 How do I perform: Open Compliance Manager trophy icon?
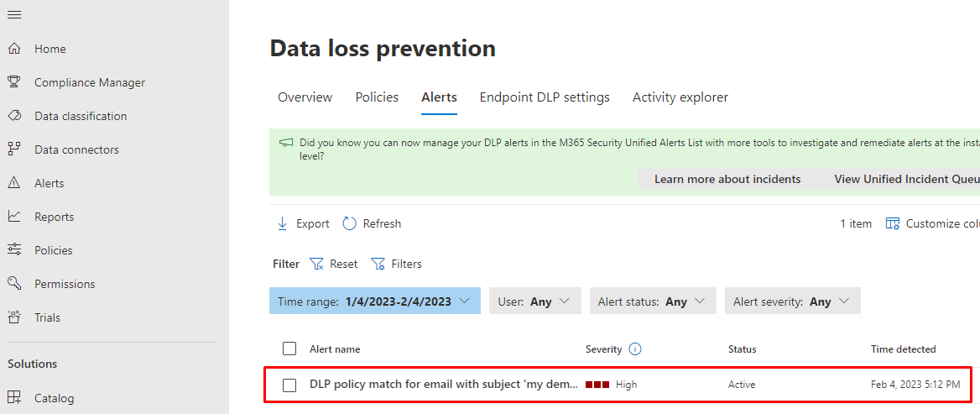tap(14, 82)
